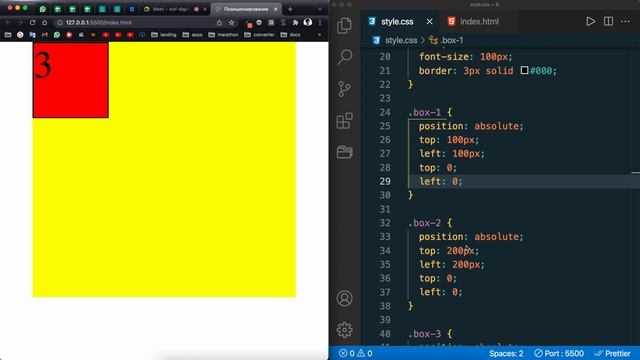The width and height of the screenshot is (640, 360).
Task: Run the file with the play icon
Action: pos(590,21)
